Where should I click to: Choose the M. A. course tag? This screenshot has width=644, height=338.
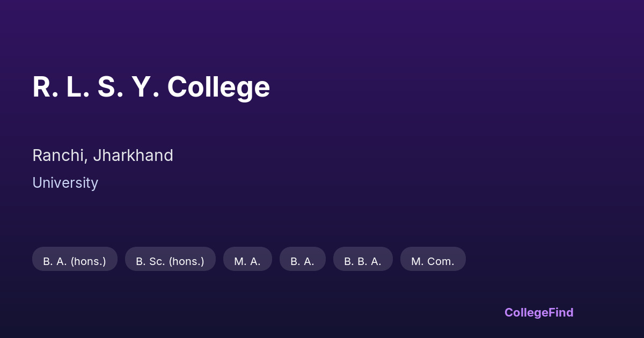point(247,261)
